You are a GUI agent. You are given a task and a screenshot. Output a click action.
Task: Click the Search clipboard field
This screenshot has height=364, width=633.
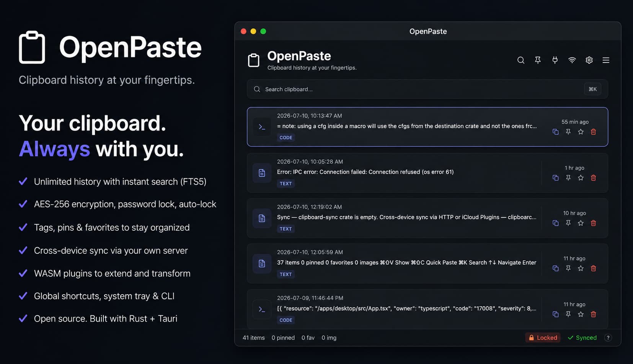tap(427, 89)
